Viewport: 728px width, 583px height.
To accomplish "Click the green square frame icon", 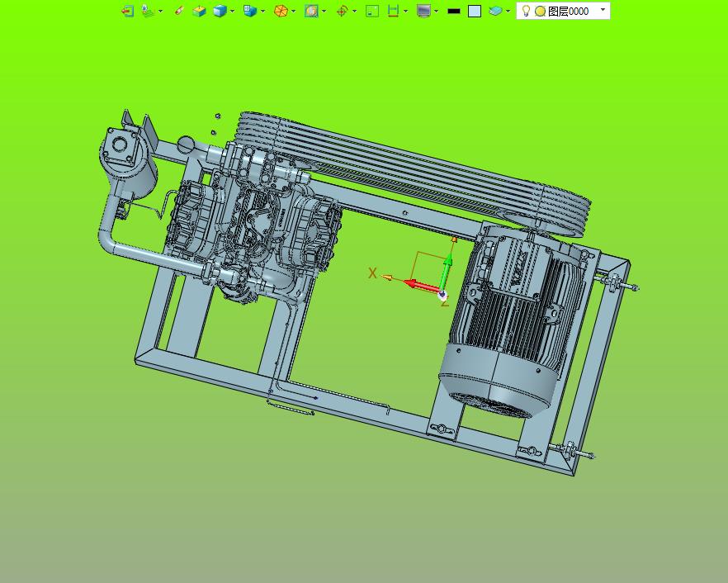I will point(372,11).
